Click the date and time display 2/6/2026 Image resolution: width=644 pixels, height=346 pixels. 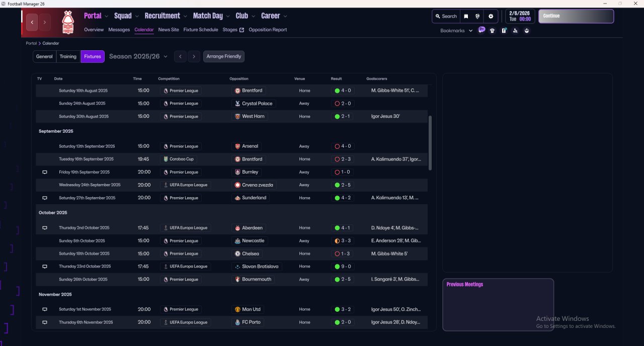[520, 16]
